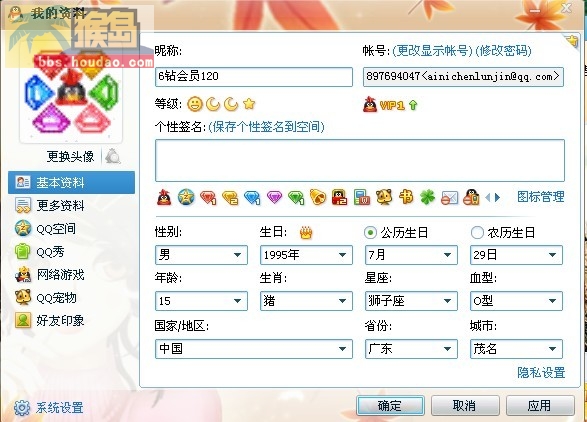The width and height of the screenshot is (587, 422).
Task: Select the 农历生日 radio button
Action: (x=477, y=233)
